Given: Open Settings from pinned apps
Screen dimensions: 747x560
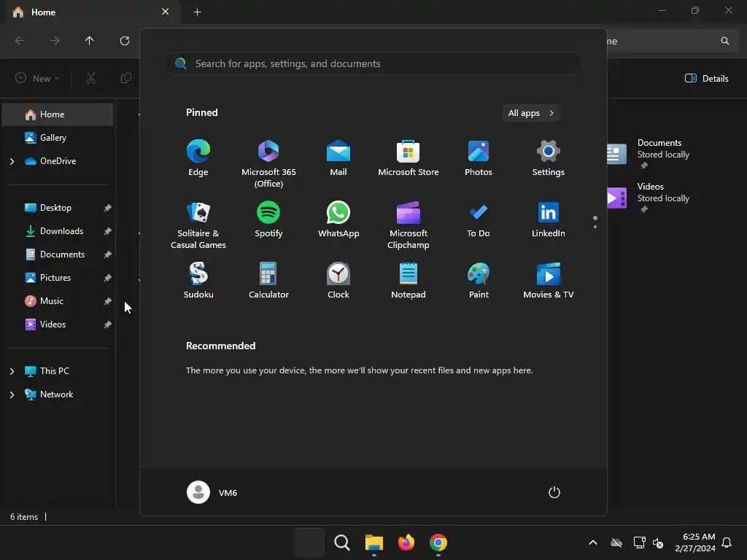Looking at the screenshot, I should (549, 158).
